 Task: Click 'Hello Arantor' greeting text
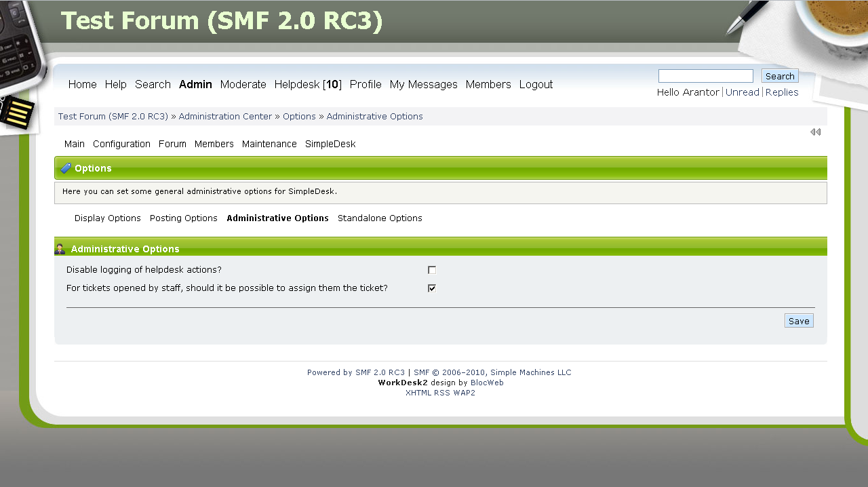pyautogui.click(x=688, y=92)
